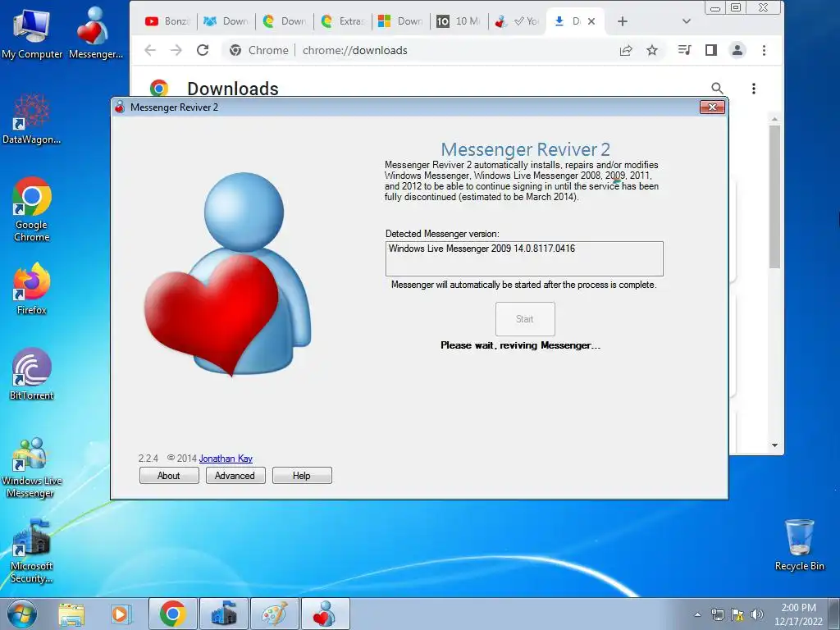Close the Messenger Reviver 2 window
Screen dimensions: 840x630
pyautogui.click(x=712, y=107)
